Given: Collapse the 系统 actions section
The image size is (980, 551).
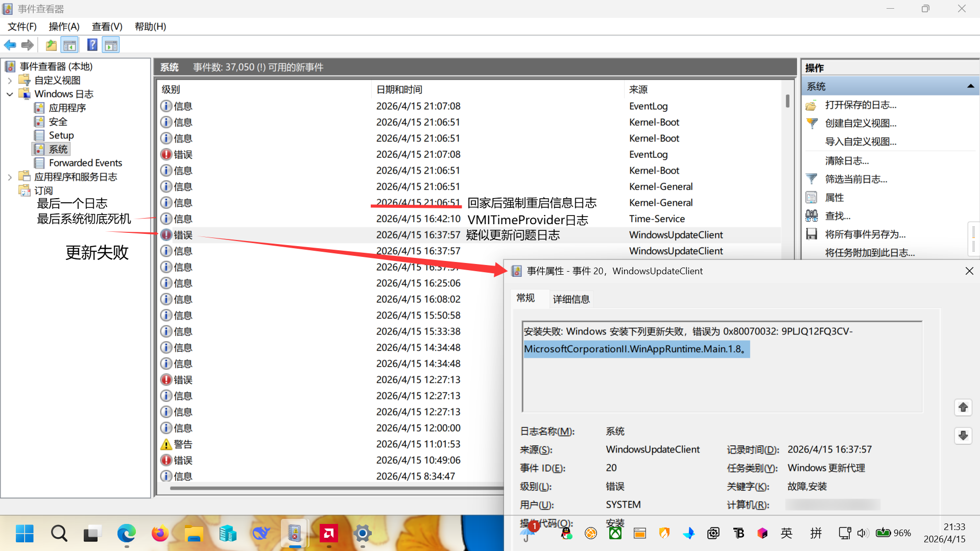Looking at the screenshot, I should coord(970,86).
